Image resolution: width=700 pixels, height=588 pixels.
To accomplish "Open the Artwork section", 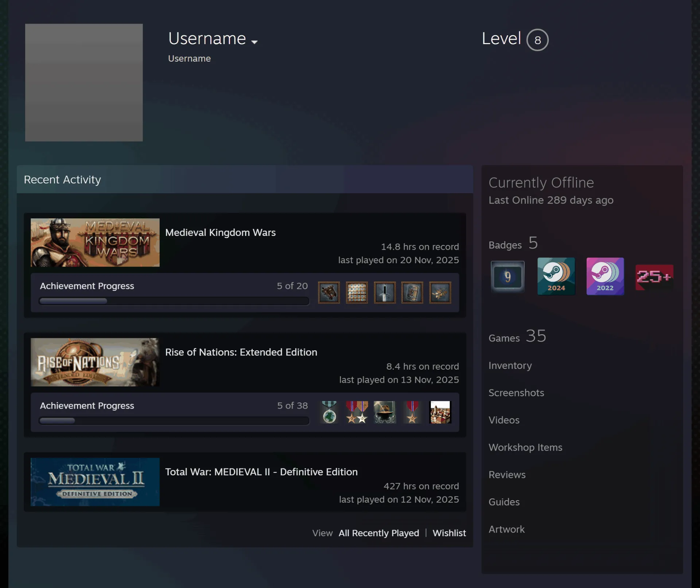I will tap(506, 530).
